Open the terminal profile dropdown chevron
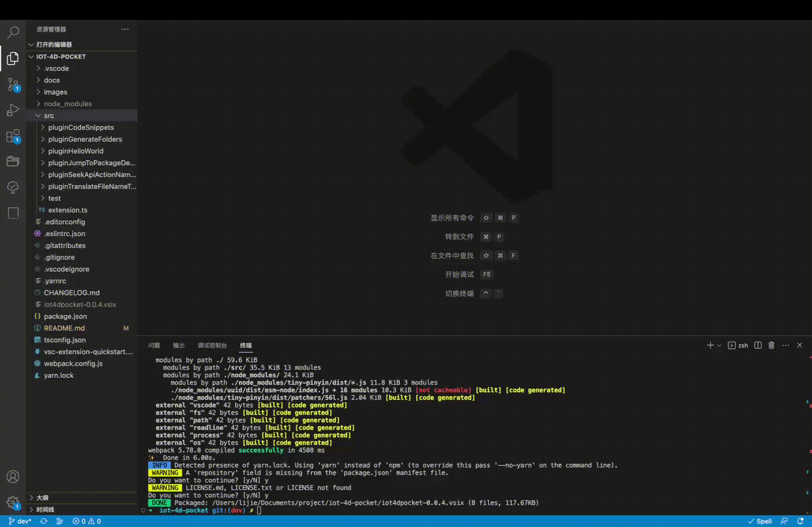Image resolution: width=812 pixels, height=527 pixels. tap(720, 345)
